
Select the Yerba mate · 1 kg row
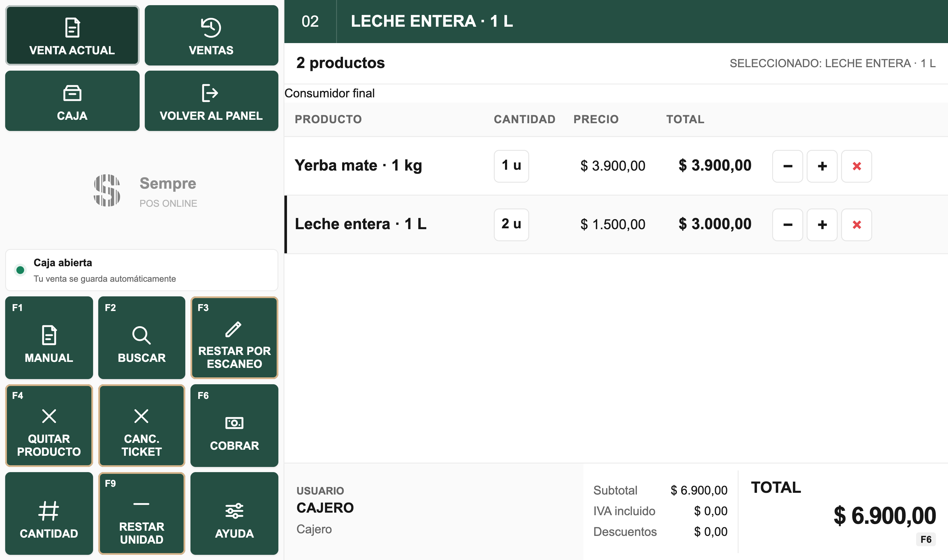point(616,166)
